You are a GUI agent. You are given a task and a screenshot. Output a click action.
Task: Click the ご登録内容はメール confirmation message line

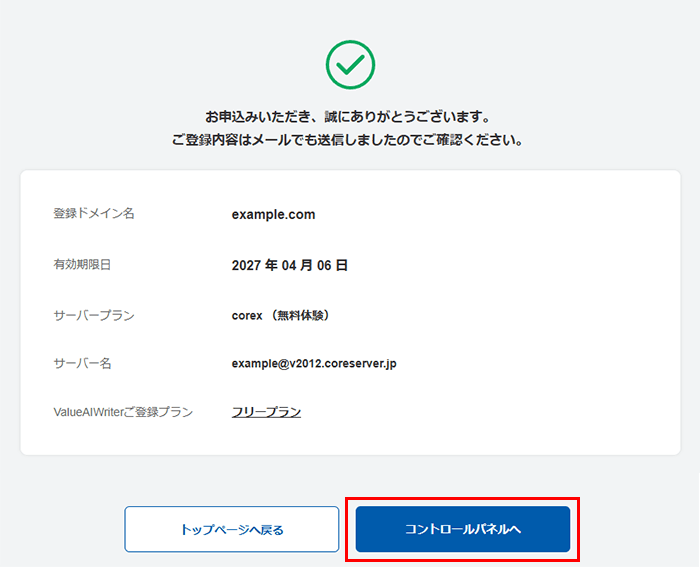350,140
